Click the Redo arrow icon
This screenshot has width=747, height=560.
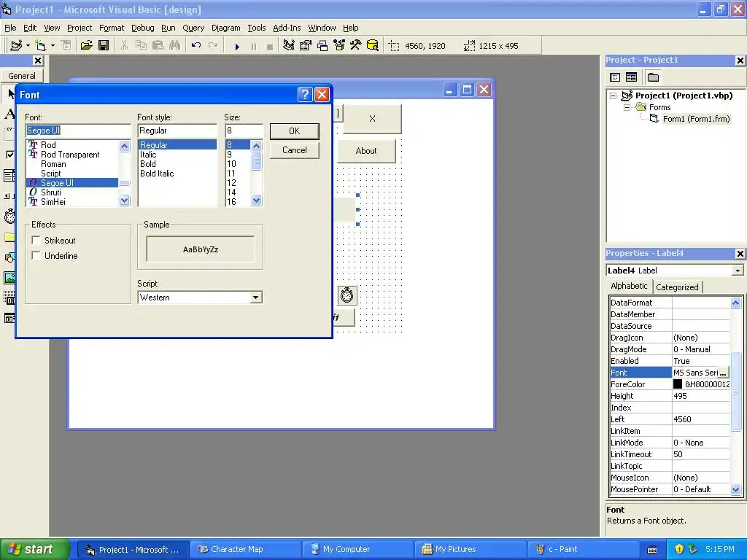(213, 45)
